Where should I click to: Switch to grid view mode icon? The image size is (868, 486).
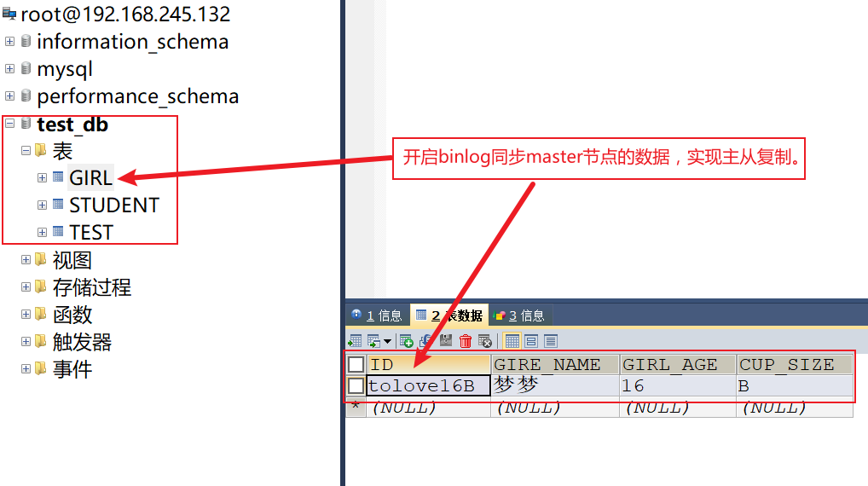[512, 341]
